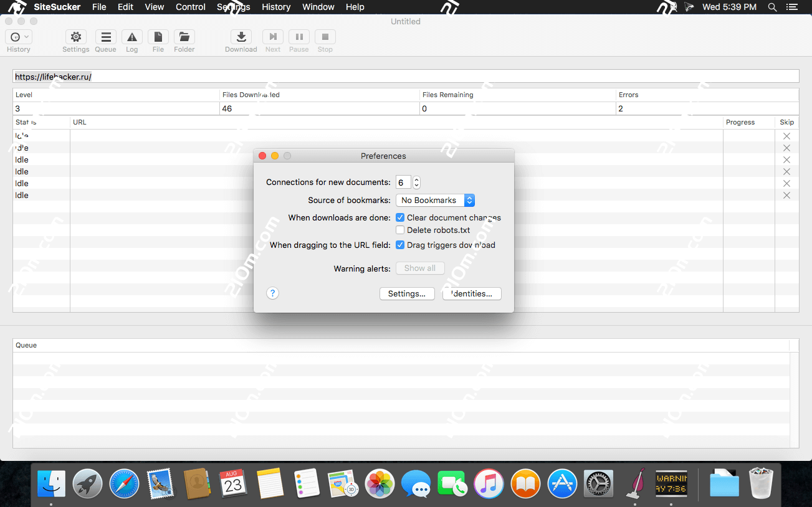Open the Folder toolbar icon

pyautogui.click(x=184, y=37)
